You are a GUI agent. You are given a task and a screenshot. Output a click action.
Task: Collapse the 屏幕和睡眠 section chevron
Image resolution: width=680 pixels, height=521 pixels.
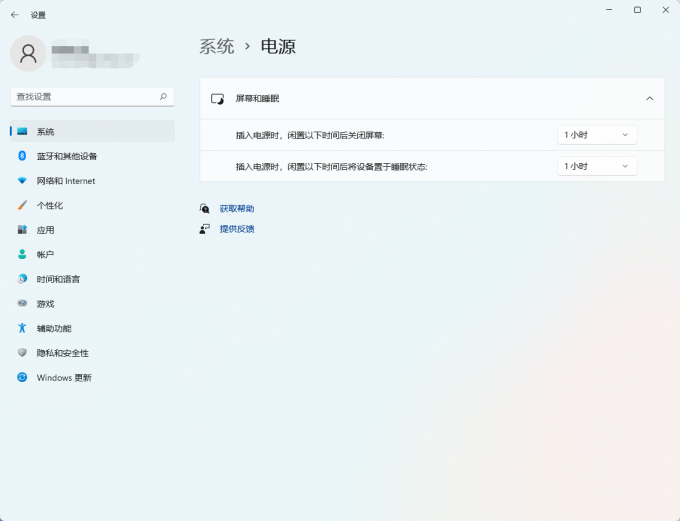click(x=650, y=98)
